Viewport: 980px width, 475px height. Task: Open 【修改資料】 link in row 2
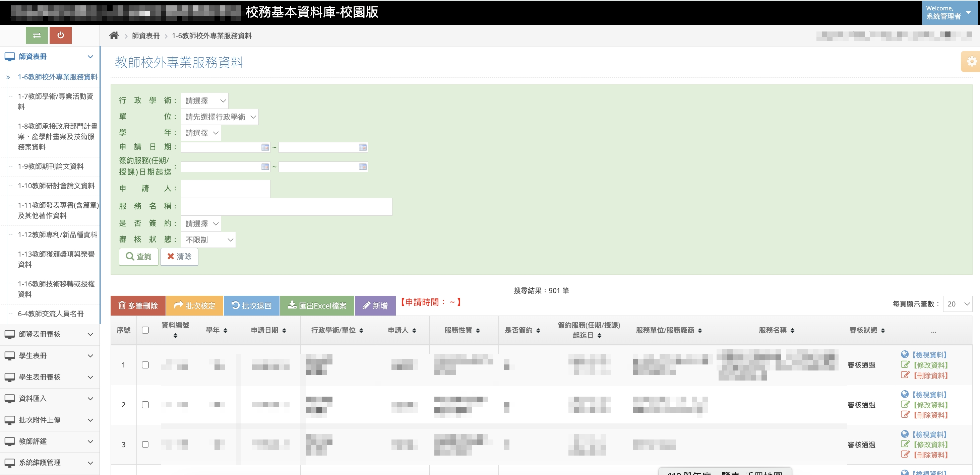[930, 405]
